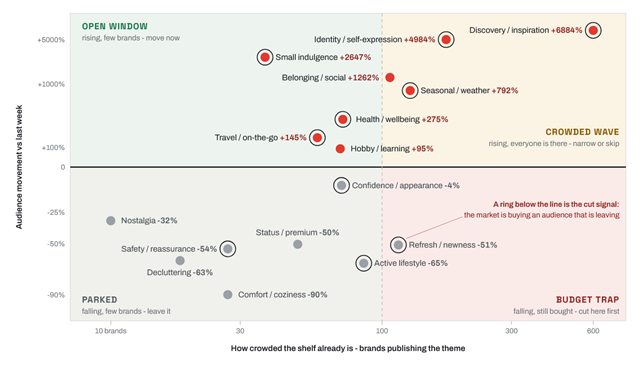Select the Identity / self-expression ringed dot
This screenshot has height=367, width=640.
point(446,40)
